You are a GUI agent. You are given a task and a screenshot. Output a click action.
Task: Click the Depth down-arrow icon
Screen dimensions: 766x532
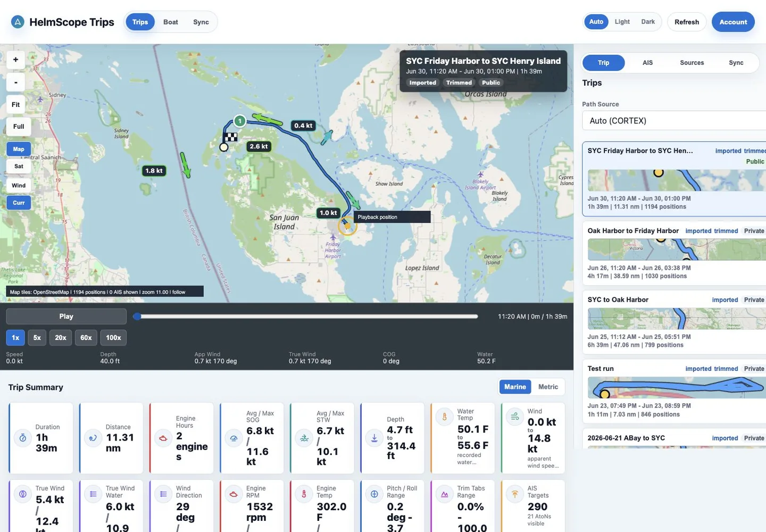(374, 438)
